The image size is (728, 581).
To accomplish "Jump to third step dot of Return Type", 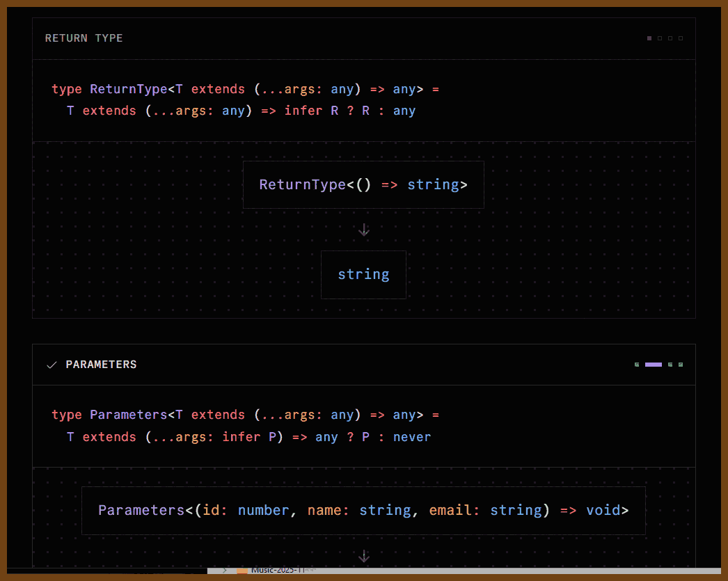I will 670,38.
